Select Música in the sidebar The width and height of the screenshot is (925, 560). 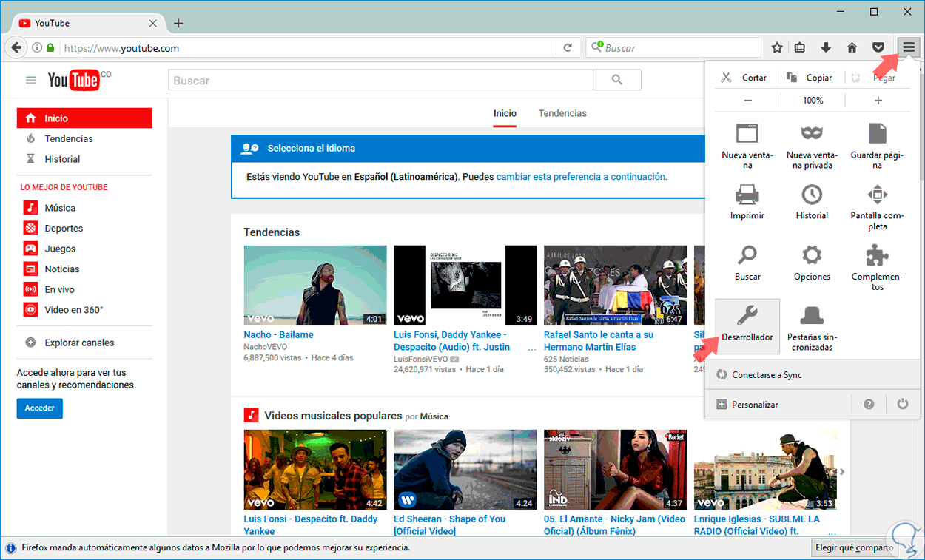click(59, 208)
